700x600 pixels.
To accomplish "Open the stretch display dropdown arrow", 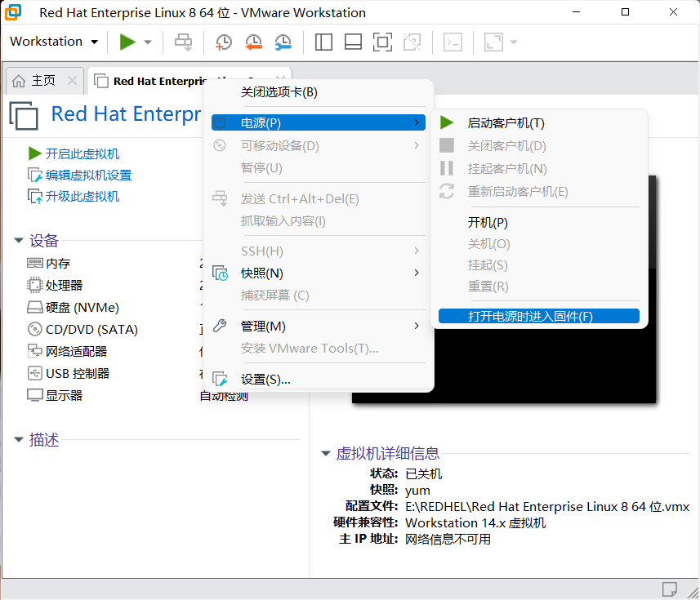I will 514,42.
